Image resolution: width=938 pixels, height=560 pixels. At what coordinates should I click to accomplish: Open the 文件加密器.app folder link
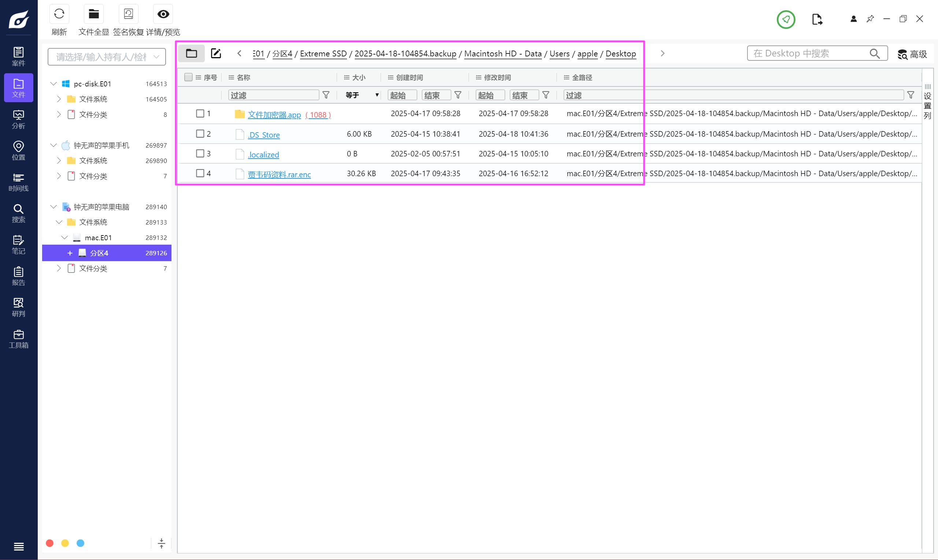click(x=274, y=115)
